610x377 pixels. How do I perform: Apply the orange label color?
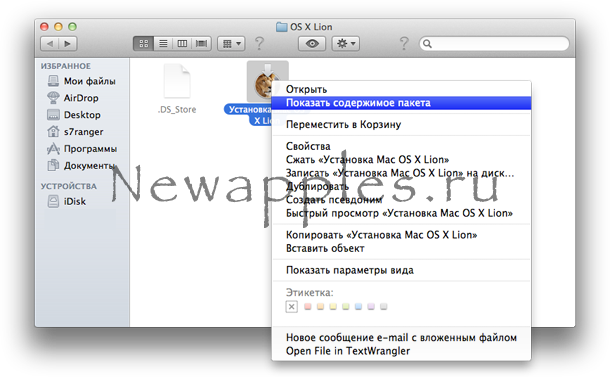(x=320, y=307)
